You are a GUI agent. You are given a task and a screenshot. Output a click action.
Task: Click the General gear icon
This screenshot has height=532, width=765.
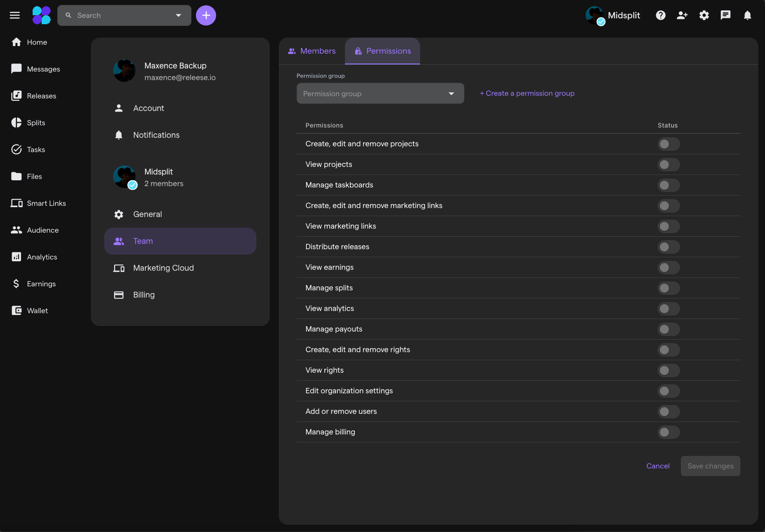pyautogui.click(x=119, y=214)
